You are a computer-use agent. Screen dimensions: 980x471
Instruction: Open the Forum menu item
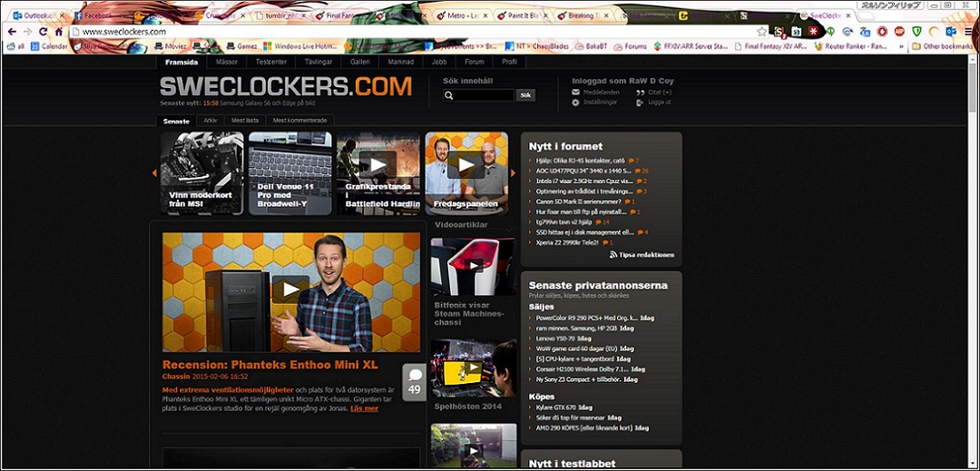[475, 62]
